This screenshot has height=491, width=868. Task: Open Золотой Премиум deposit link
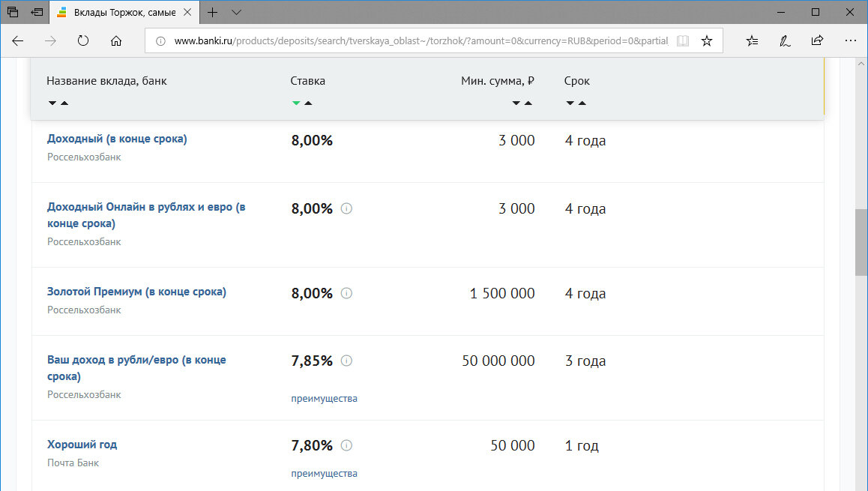(x=136, y=292)
